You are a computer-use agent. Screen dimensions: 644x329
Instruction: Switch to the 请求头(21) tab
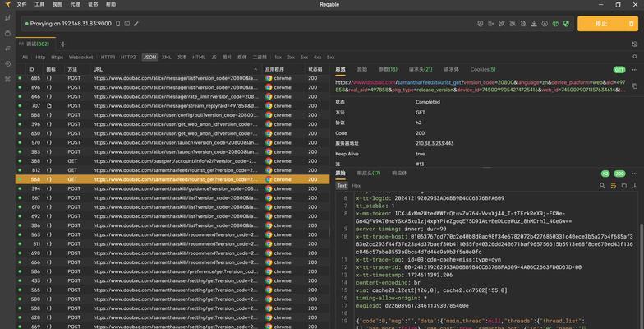421,69
